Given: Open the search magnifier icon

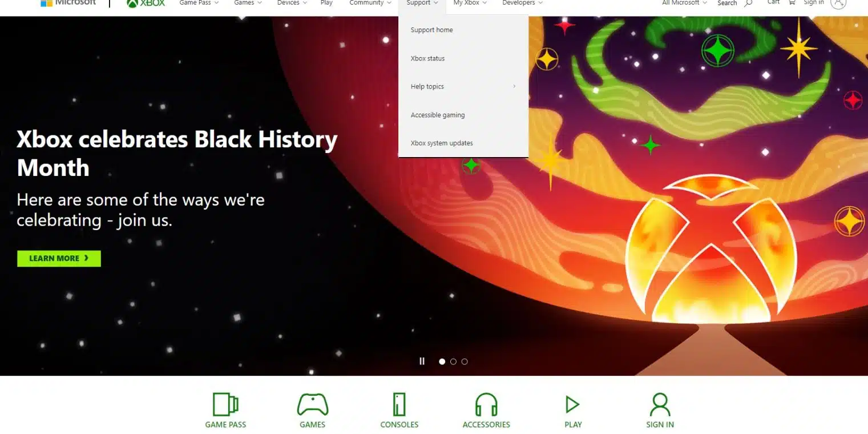Looking at the screenshot, I should (x=748, y=3).
